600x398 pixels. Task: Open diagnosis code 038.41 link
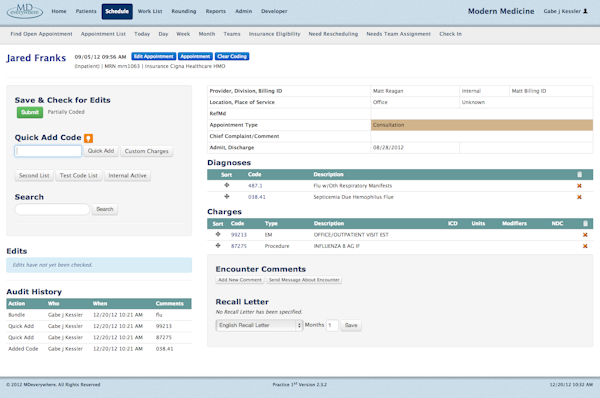click(257, 197)
